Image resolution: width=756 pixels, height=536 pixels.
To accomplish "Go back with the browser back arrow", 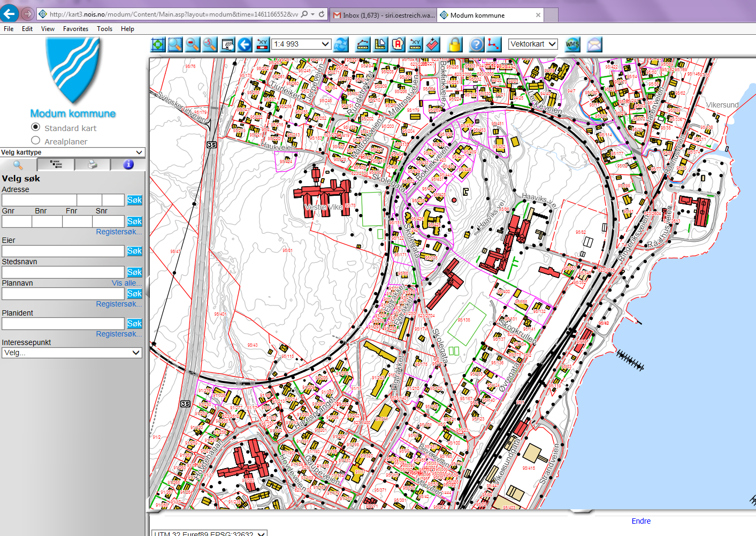I will [x=9, y=13].
